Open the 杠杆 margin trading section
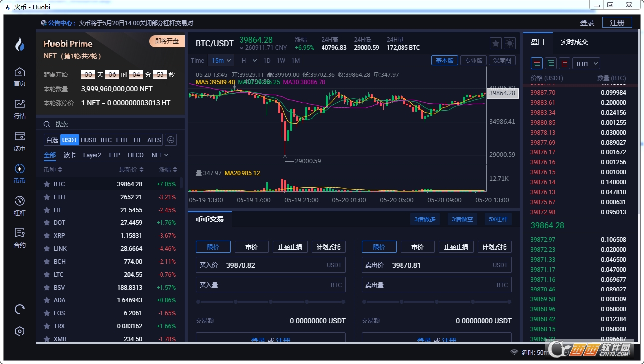Viewport: 644px width, 364px height. click(19, 205)
